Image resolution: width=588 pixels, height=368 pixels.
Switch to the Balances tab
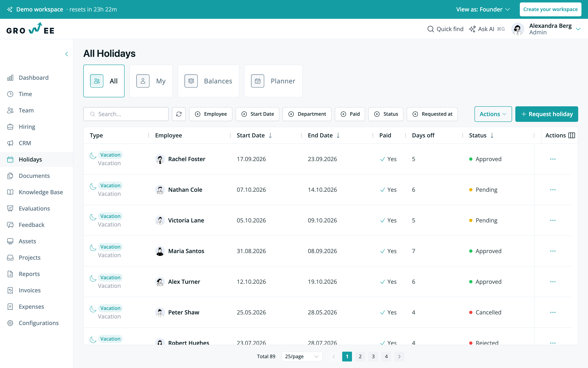tap(208, 81)
